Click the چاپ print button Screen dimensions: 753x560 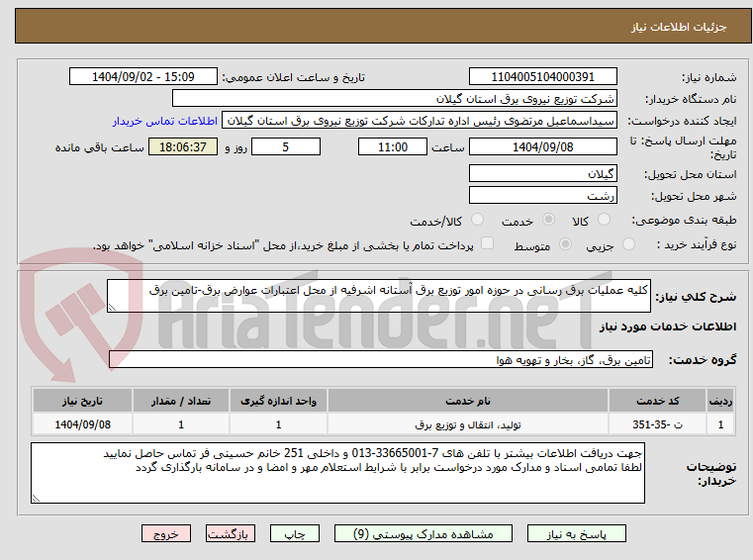coord(295,533)
